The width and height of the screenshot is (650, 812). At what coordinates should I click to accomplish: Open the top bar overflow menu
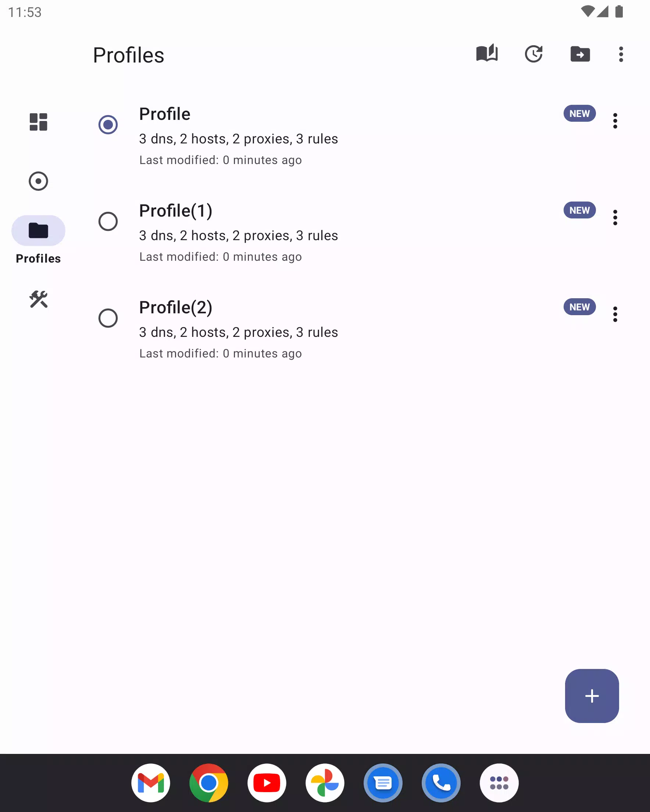[621, 54]
